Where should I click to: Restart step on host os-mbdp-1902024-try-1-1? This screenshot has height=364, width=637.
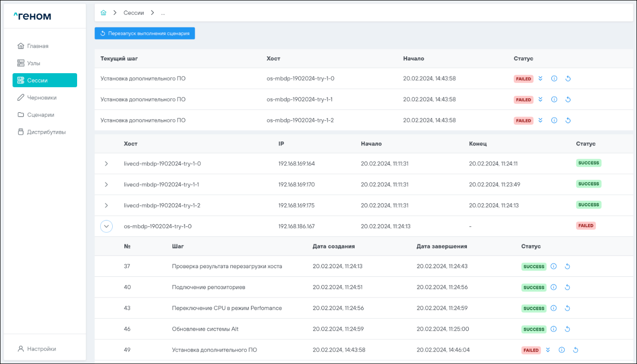[568, 100]
